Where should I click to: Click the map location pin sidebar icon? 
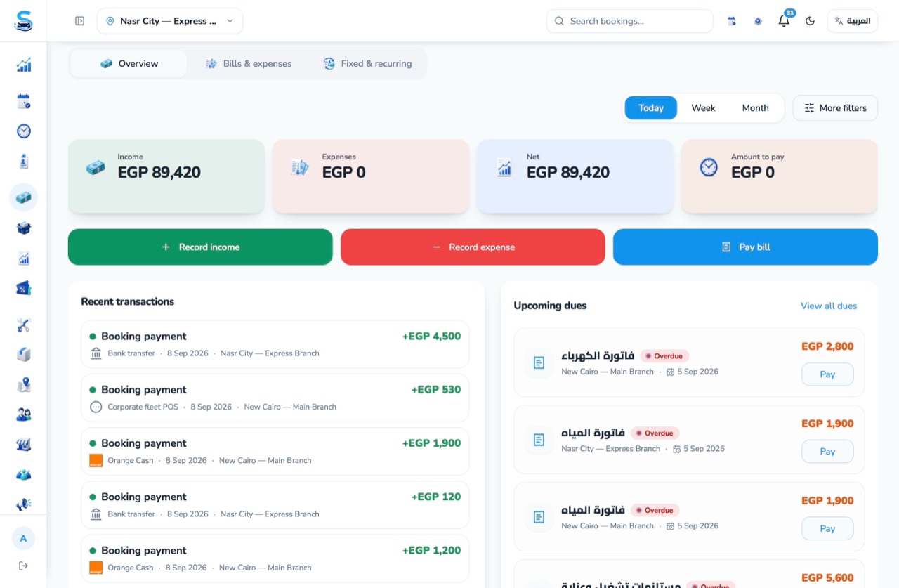[24, 384]
